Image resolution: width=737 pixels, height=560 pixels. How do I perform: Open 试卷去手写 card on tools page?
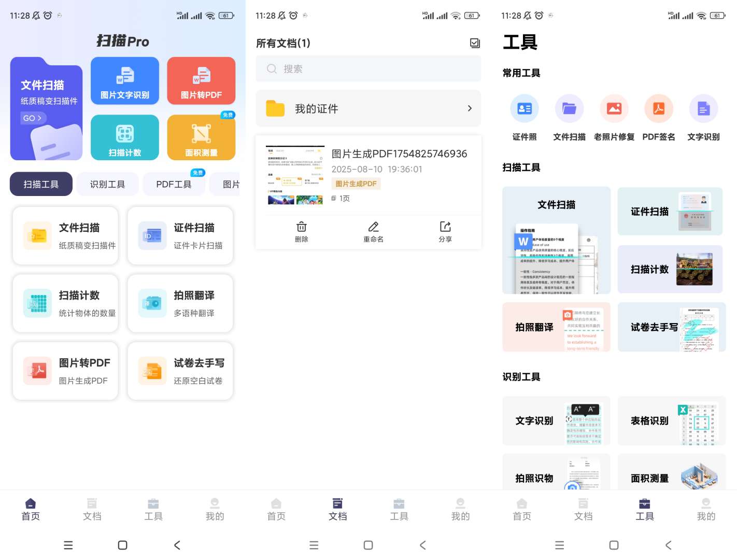[672, 327]
